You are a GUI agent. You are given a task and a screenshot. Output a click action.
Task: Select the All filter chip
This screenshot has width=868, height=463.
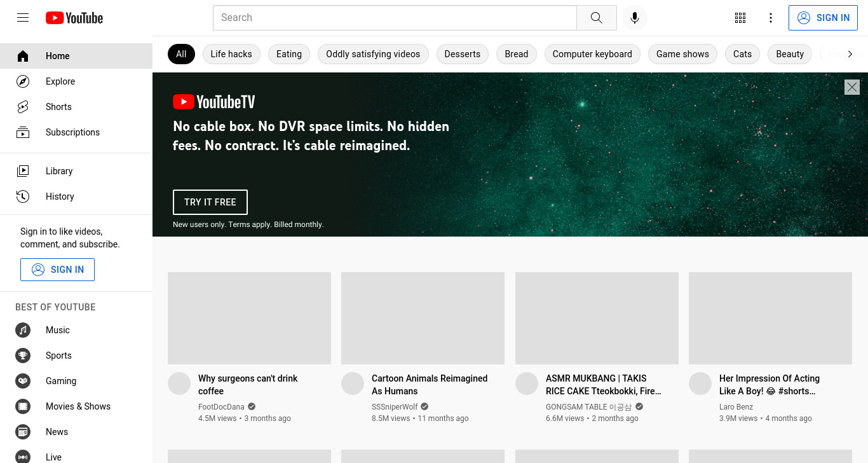181,54
